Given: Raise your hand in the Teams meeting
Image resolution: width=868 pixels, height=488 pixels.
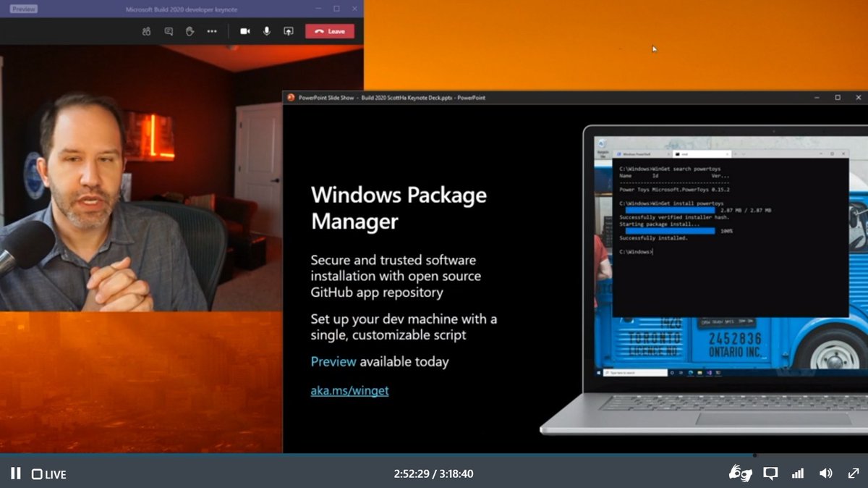Looking at the screenshot, I should point(190,31).
